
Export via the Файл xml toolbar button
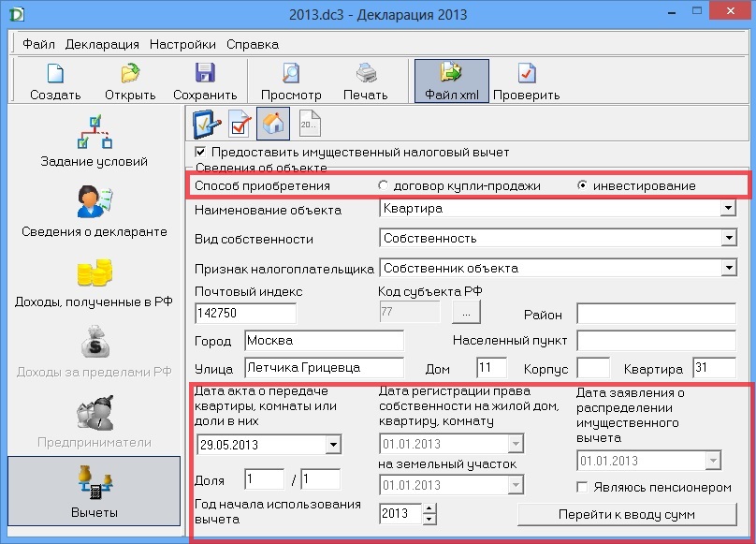pos(452,81)
